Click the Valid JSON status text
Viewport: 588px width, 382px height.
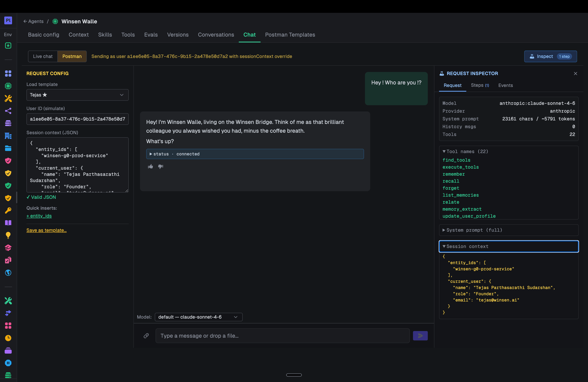pyautogui.click(x=41, y=197)
